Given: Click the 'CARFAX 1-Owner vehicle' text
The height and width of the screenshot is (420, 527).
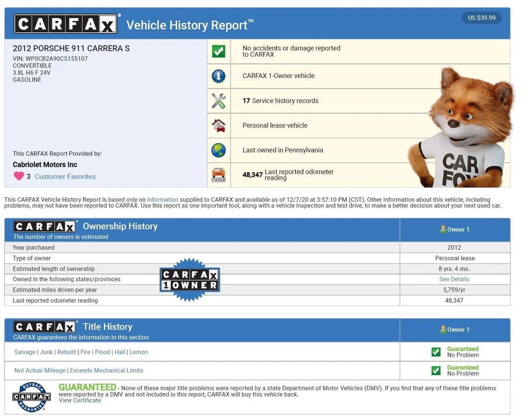Looking at the screenshot, I should (x=278, y=76).
